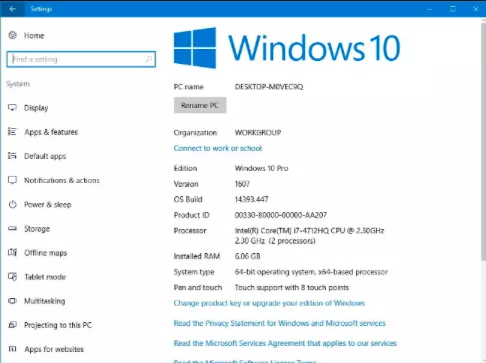Select Multitasking in sidebar
The height and width of the screenshot is (363, 486).
pos(45,301)
